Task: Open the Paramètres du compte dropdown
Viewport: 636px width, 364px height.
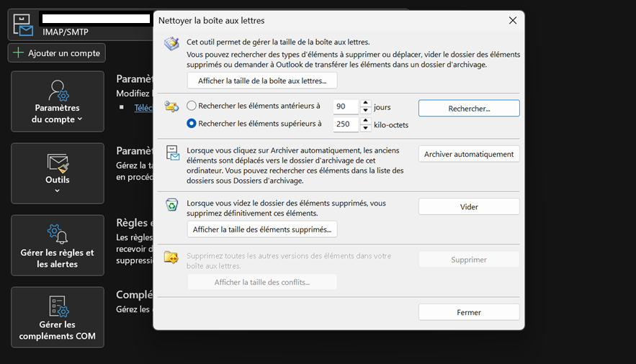Action: pyautogui.click(x=58, y=101)
